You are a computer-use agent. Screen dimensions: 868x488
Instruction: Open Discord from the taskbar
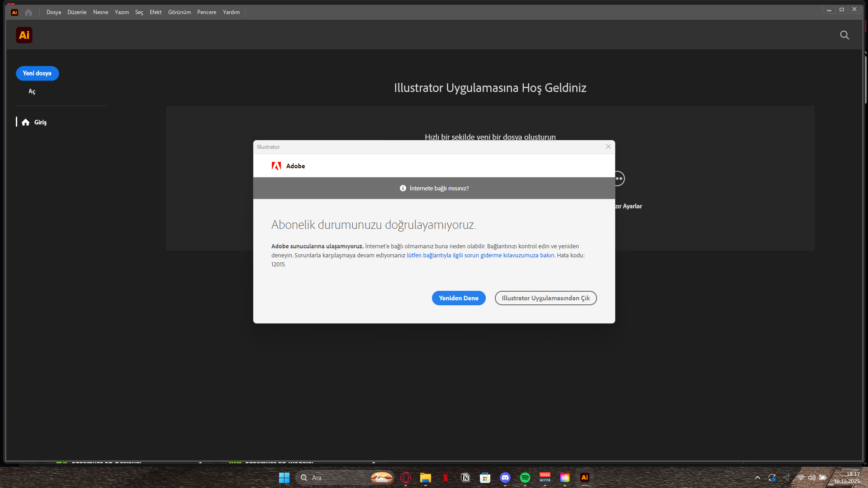[x=505, y=478]
